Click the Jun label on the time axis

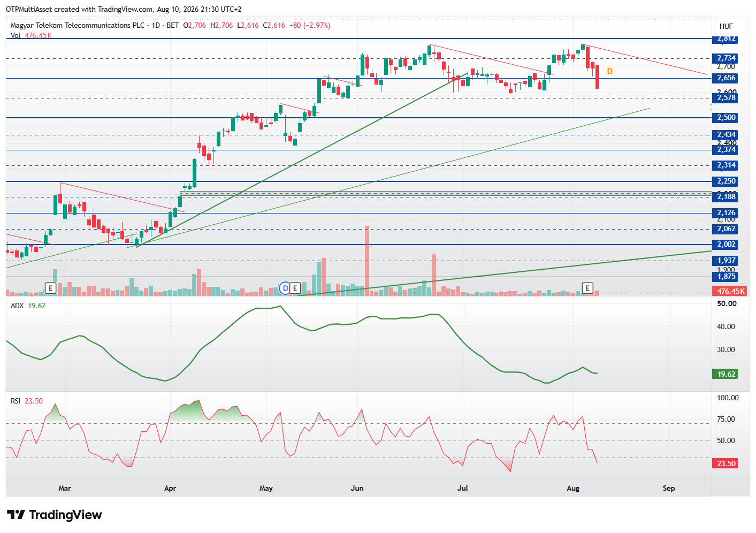click(x=357, y=488)
